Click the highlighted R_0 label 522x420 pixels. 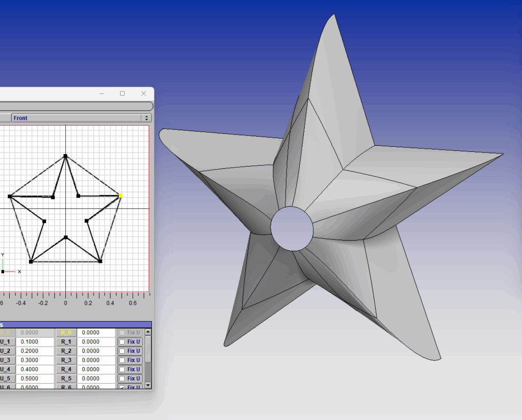coord(66,332)
